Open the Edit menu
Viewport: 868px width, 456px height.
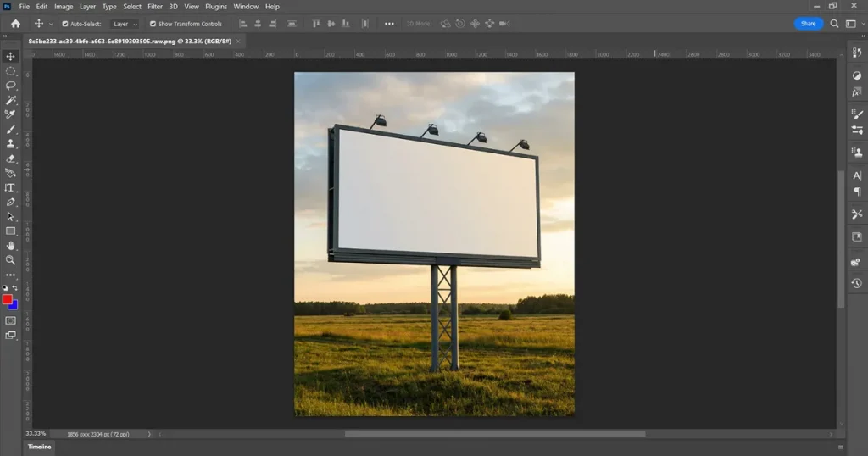click(x=42, y=7)
